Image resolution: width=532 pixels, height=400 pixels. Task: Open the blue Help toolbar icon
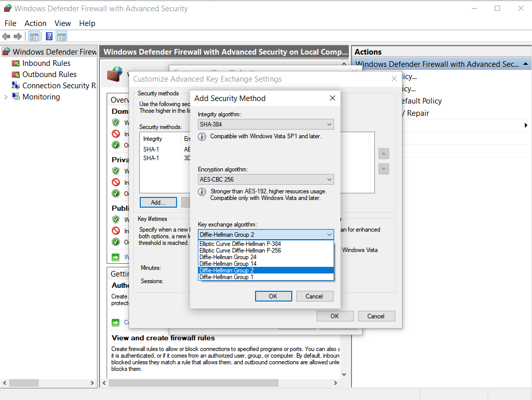[49, 36]
